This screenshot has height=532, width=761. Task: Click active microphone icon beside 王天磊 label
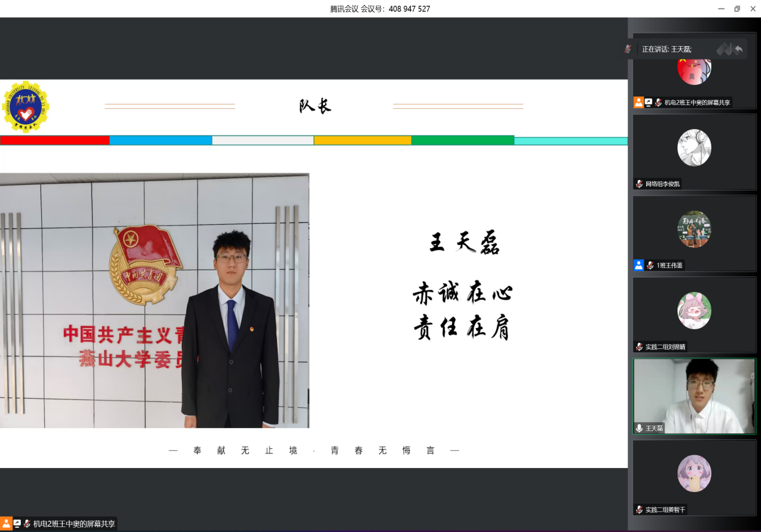(x=639, y=428)
